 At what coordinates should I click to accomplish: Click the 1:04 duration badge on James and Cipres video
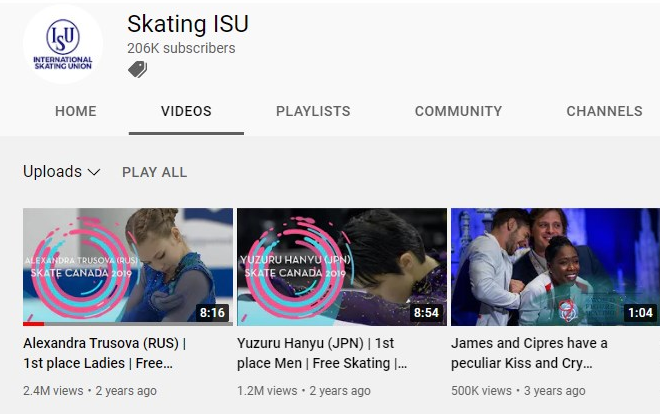point(640,313)
